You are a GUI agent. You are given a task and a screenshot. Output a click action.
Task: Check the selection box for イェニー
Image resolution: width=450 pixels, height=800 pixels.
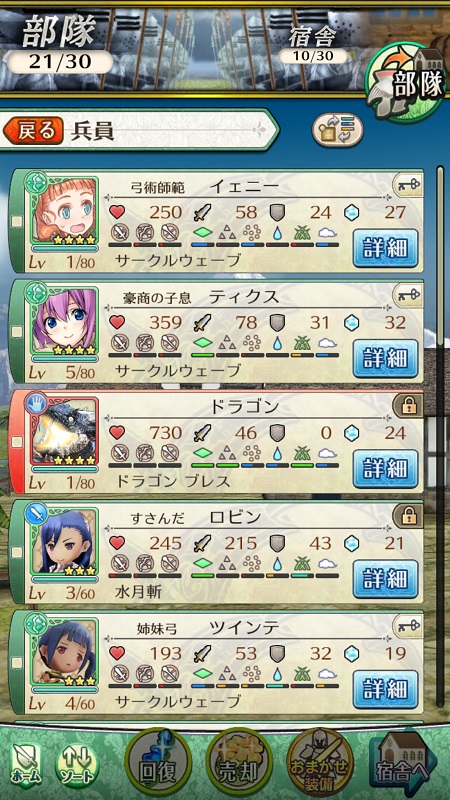click(17, 221)
